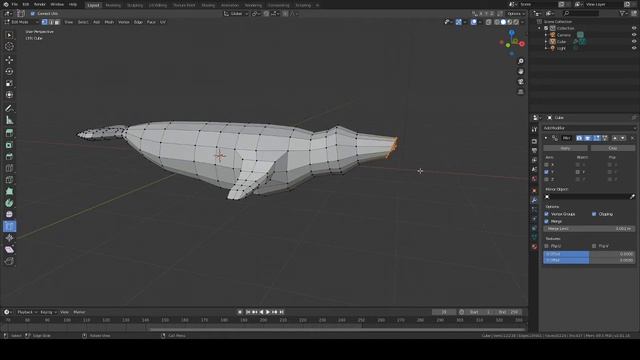
Task: Pick the Extrude Region tool
Action: pyautogui.click(x=9, y=133)
